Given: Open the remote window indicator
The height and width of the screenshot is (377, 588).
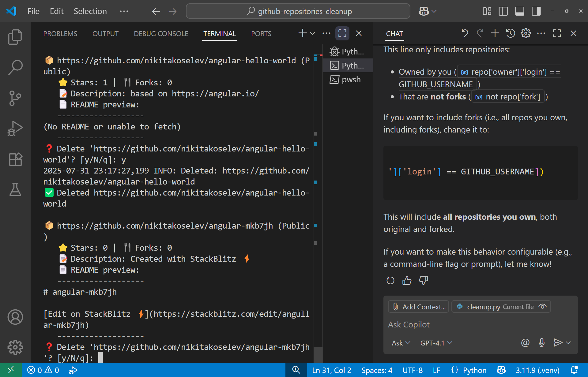Looking at the screenshot, I should 11,370.
